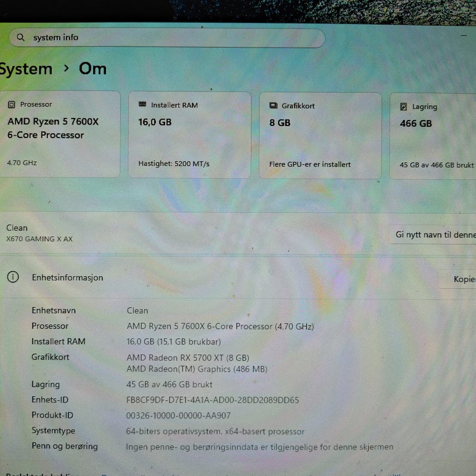Screen dimensions: 476x476
Task: Click the magnifier icon in search box
Action: (20, 37)
